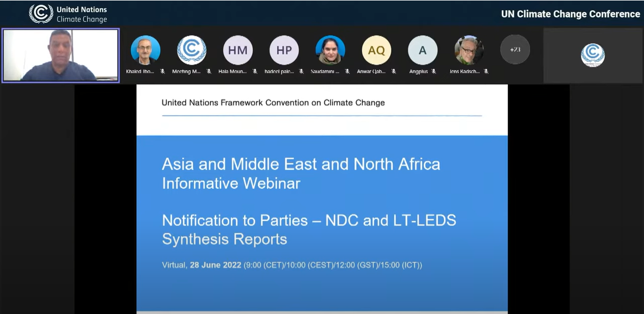Click the 'Angplus' name label
The width and height of the screenshot is (644, 314).
pyautogui.click(x=419, y=72)
